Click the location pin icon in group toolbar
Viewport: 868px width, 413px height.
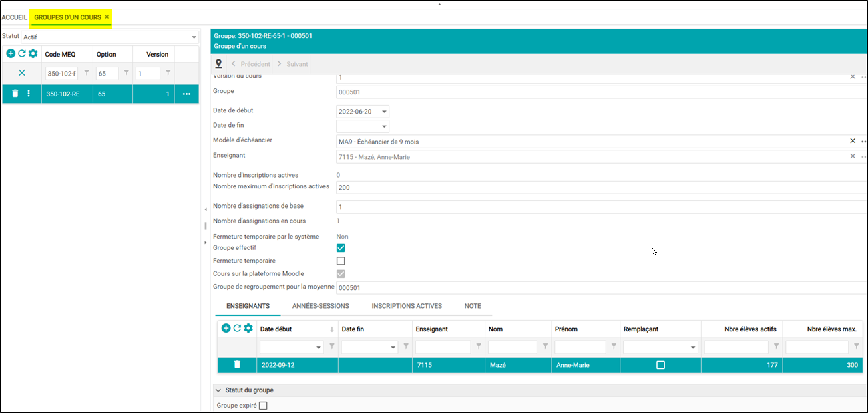[x=218, y=64]
